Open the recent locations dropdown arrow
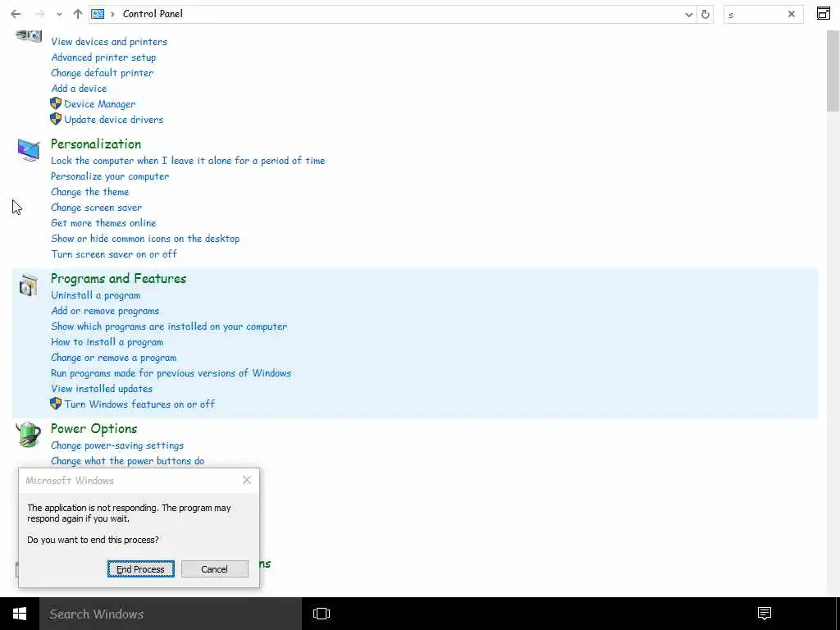Screen dimensions: 840x630 click(x=59, y=15)
